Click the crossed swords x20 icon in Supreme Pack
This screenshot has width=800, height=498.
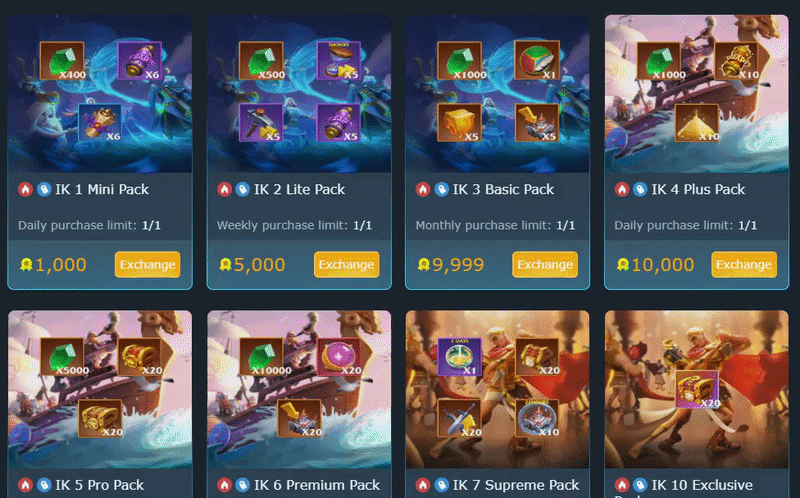coord(459,418)
